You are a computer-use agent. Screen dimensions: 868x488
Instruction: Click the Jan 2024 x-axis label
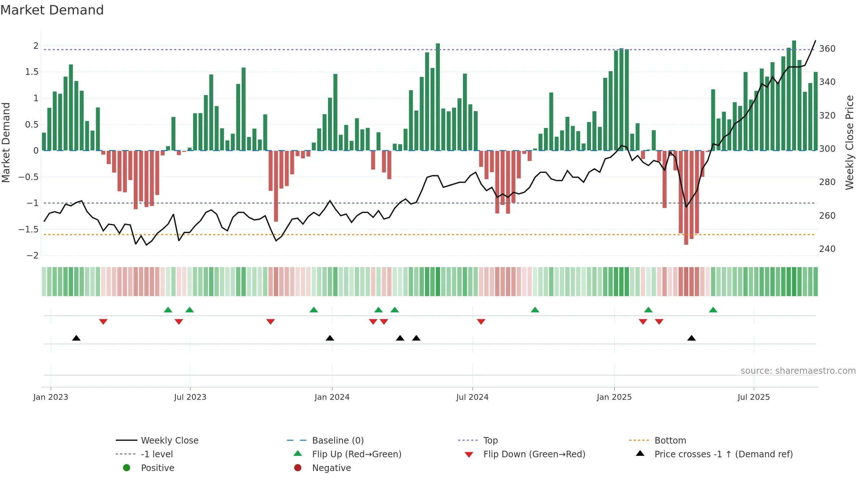332,397
